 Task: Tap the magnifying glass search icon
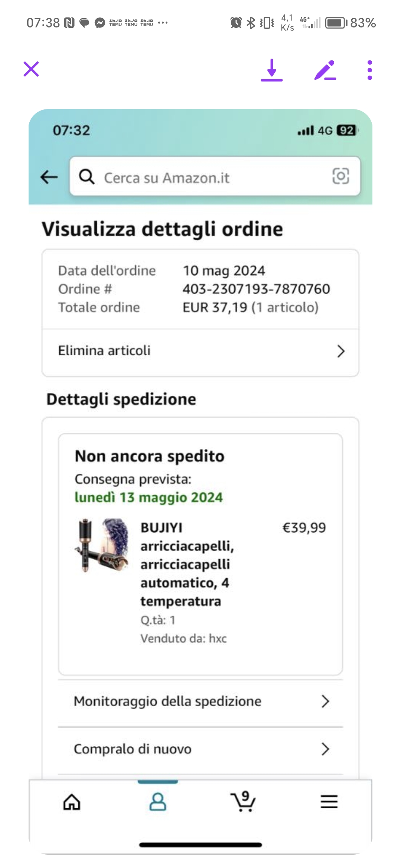coord(87,177)
